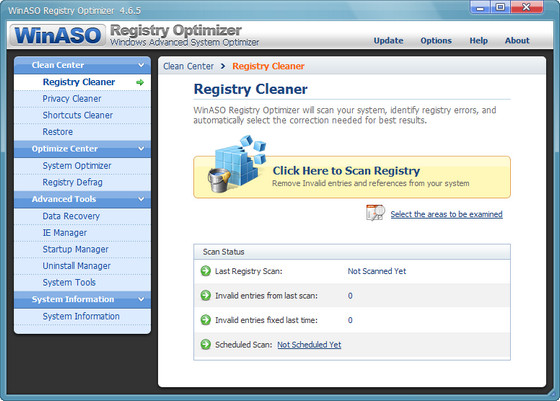The image size is (560, 401).
Task: Open the Update menu
Action: click(x=388, y=41)
